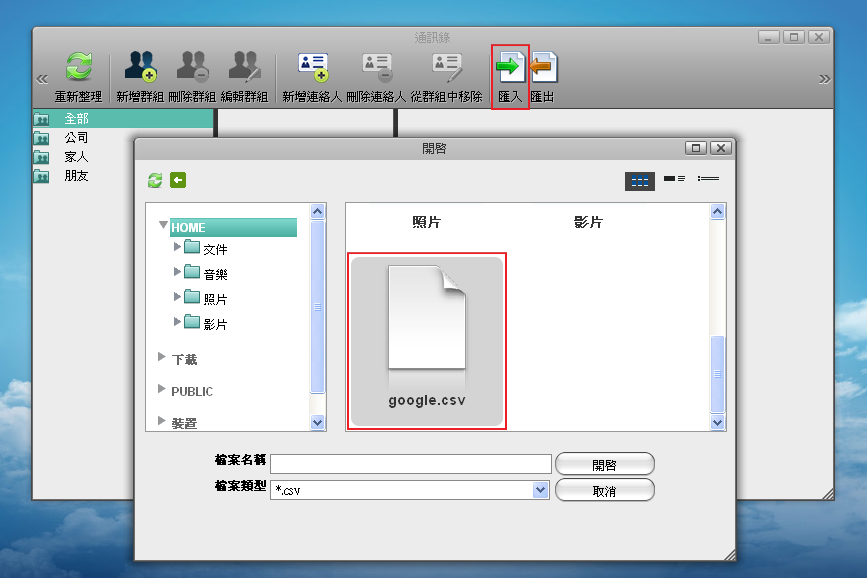Collapse the HOME folder tree

163,227
